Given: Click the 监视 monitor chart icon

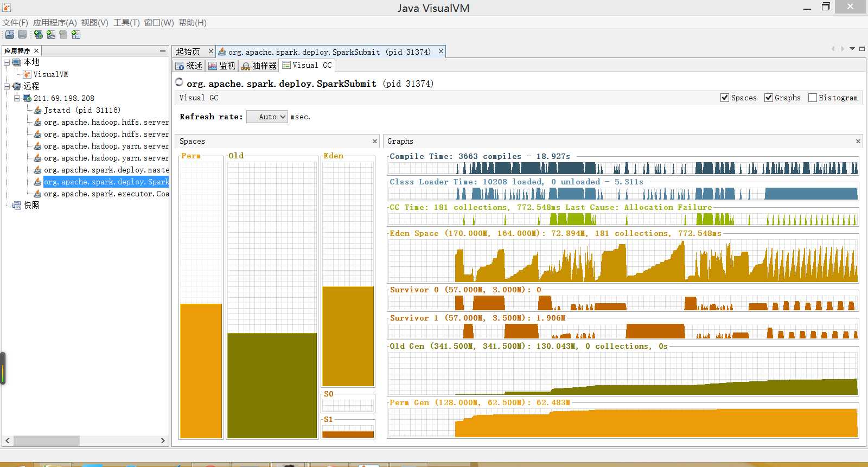Looking at the screenshot, I should [x=213, y=66].
